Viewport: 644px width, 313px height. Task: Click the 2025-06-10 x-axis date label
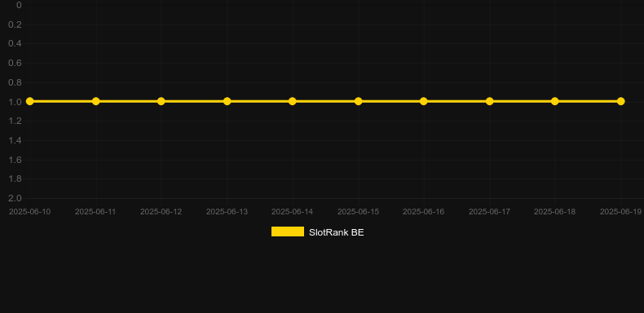30,212
